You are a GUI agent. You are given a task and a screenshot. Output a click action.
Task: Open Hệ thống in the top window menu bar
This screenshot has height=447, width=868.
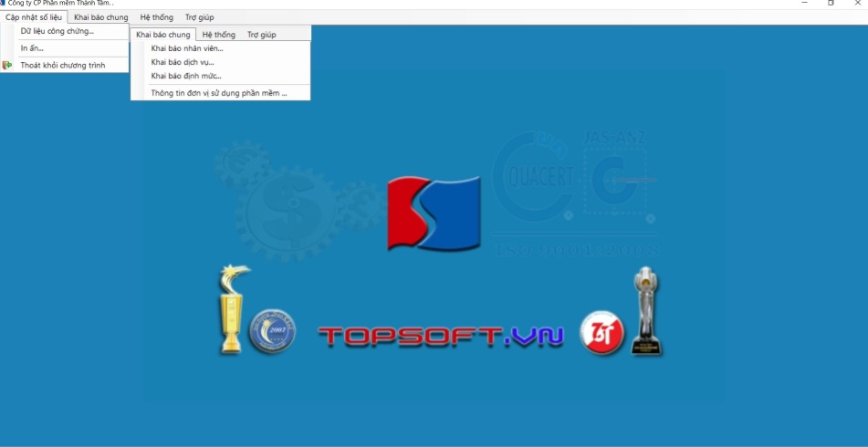pos(157,17)
